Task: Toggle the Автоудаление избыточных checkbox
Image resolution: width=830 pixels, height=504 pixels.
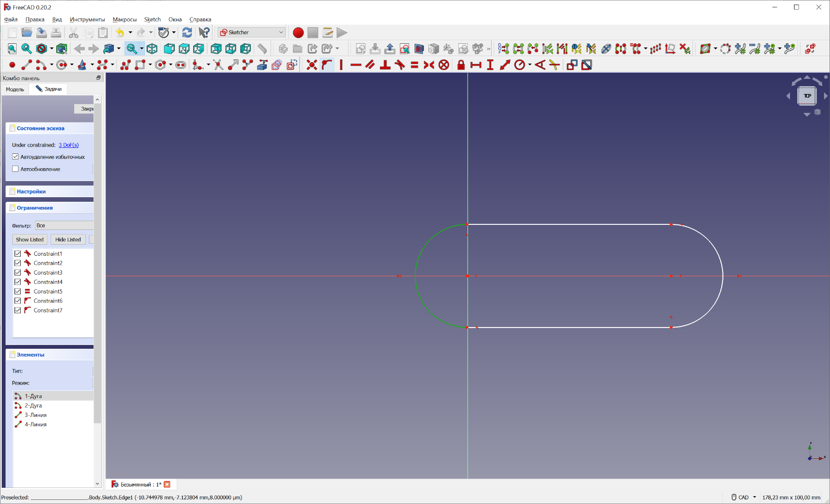Action: [15, 157]
